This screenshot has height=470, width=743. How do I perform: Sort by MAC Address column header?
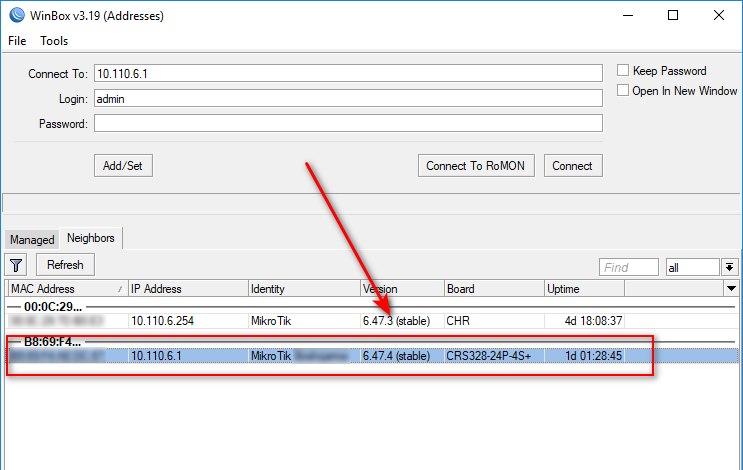tap(67, 289)
